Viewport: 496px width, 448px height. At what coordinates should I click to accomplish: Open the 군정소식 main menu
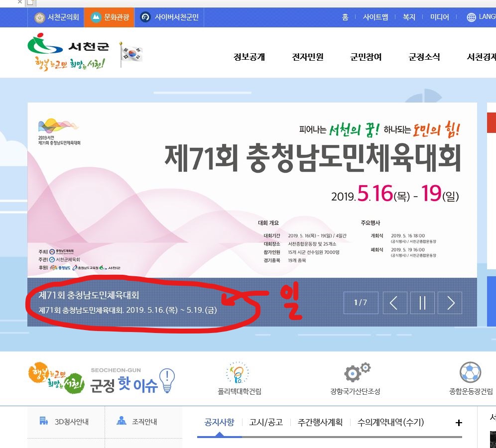click(424, 57)
